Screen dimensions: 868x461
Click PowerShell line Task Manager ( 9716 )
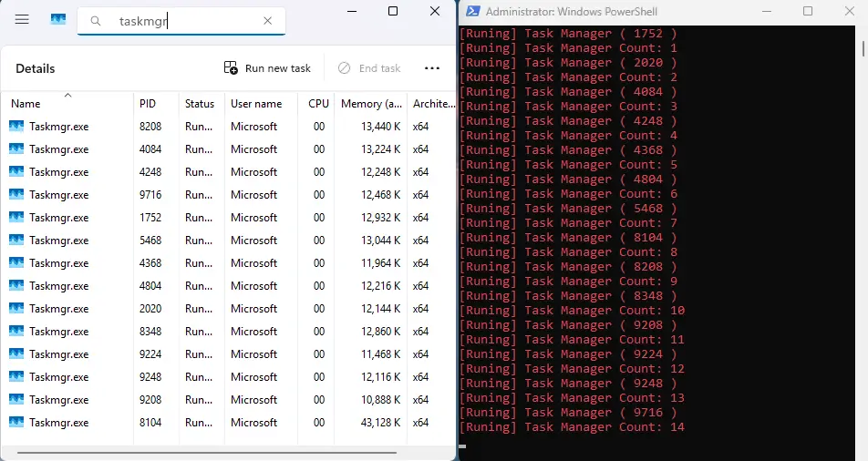[x=568, y=413]
